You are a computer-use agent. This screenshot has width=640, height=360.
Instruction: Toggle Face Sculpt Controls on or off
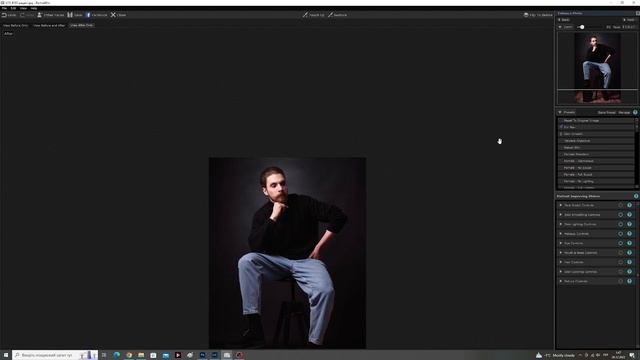[x=620, y=205]
